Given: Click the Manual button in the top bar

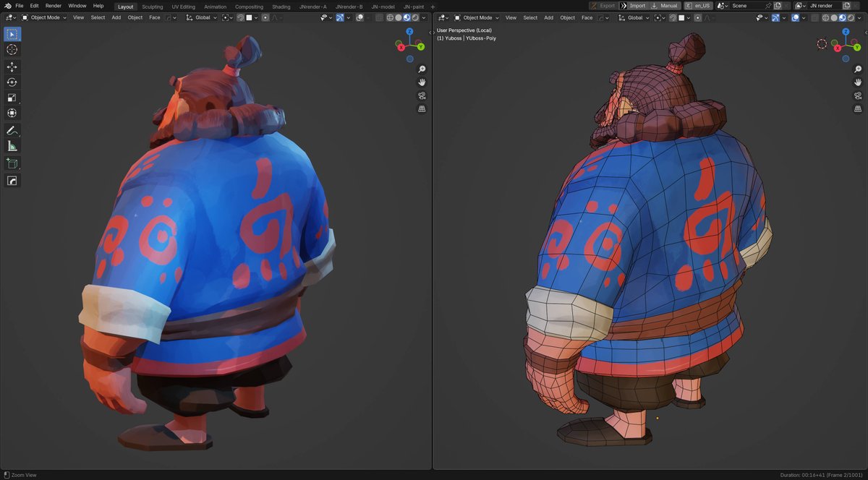Looking at the screenshot, I should [x=666, y=4].
